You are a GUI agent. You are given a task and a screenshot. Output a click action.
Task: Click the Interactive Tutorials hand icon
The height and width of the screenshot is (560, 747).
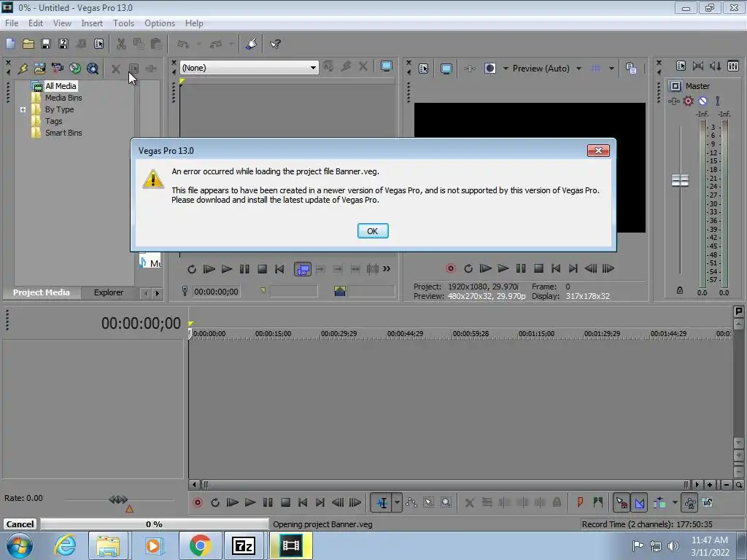[x=252, y=44]
